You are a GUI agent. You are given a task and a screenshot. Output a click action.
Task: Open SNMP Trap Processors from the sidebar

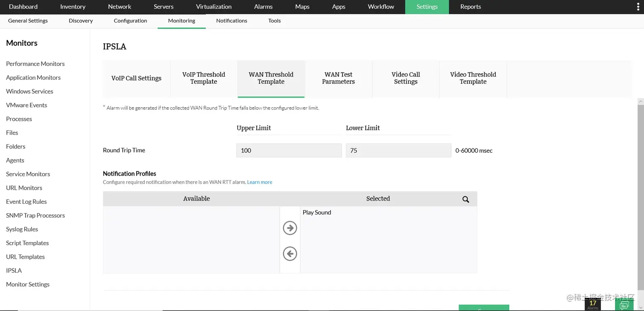click(35, 215)
